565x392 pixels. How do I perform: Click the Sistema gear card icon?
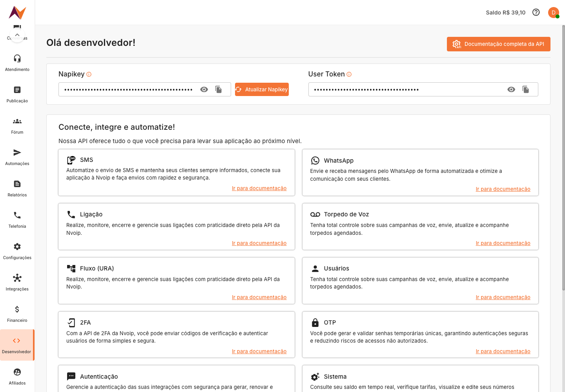pos(315,377)
